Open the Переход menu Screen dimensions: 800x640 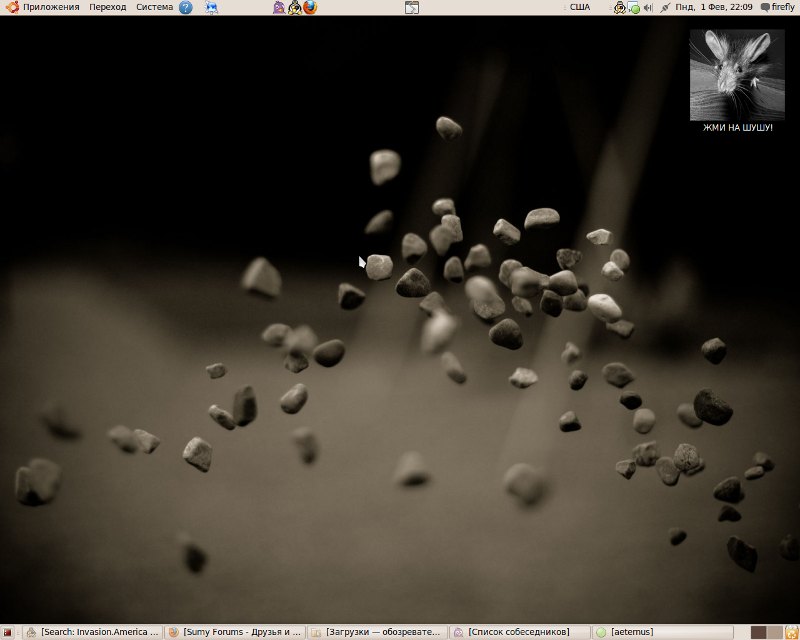click(x=107, y=7)
